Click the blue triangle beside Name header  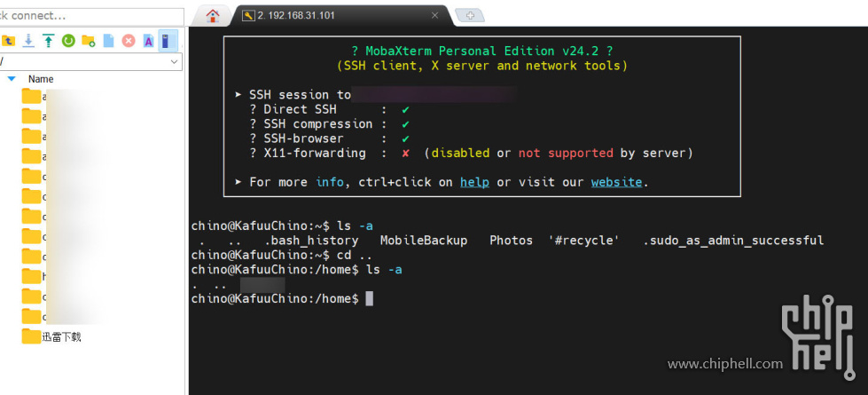(x=11, y=79)
